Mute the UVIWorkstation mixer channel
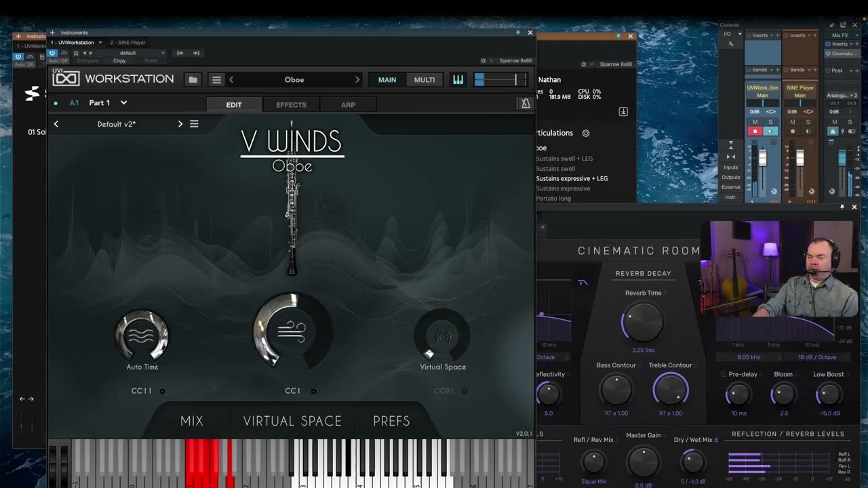868x488 pixels. (755, 122)
